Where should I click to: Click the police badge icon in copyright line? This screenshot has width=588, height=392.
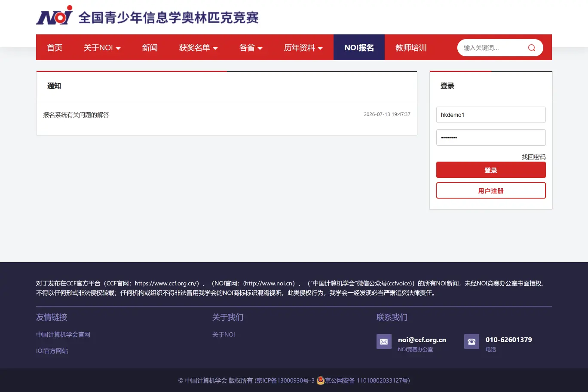pyautogui.click(x=320, y=380)
